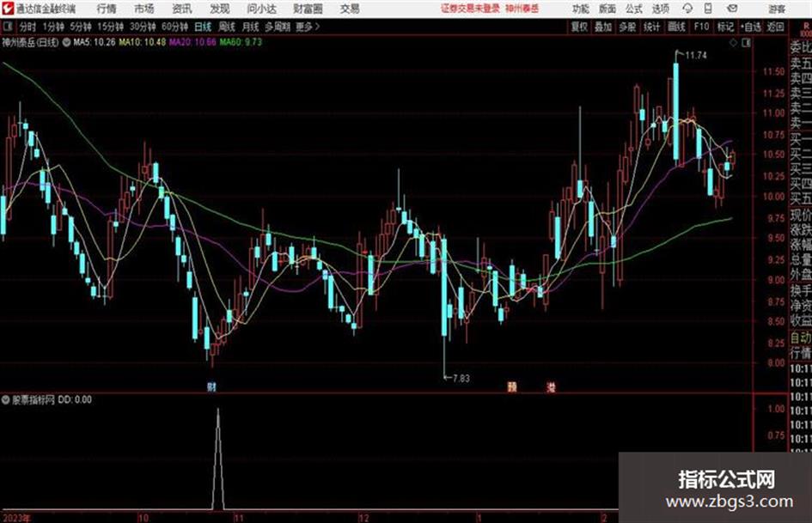Open the 股票指标网 indicator settings circle
Viewport: 812px width, 523px height.
pos(6,399)
